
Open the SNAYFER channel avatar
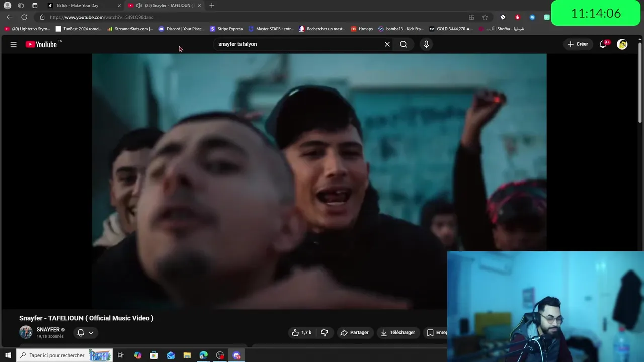pyautogui.click(x=26, y=332)
